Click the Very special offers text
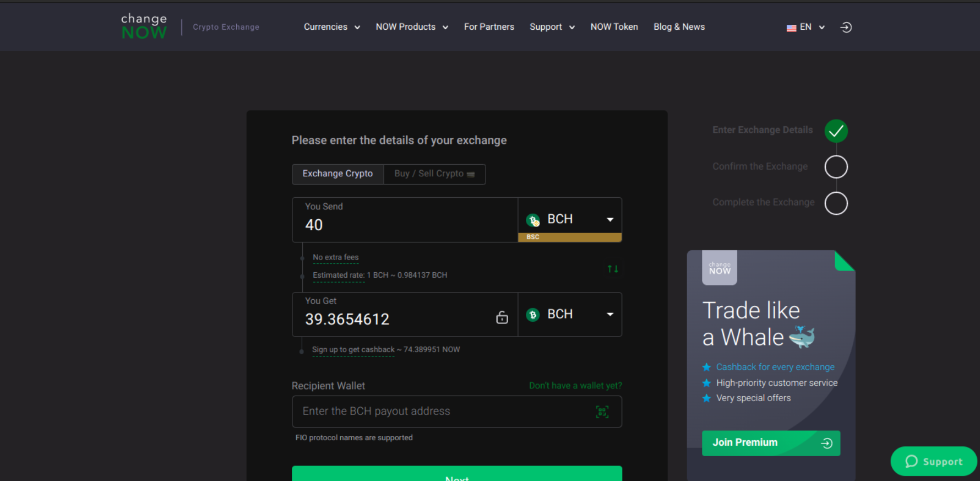 (754, 398)
